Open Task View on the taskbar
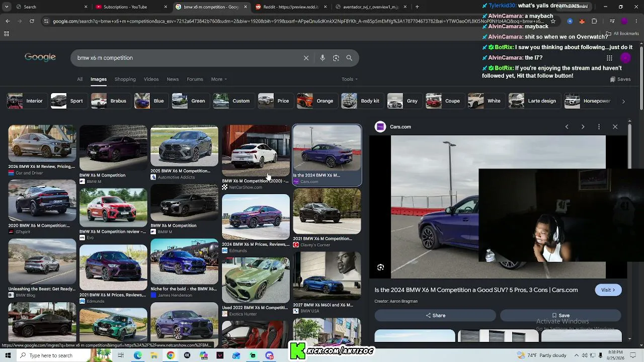 [x=121, y=355]
